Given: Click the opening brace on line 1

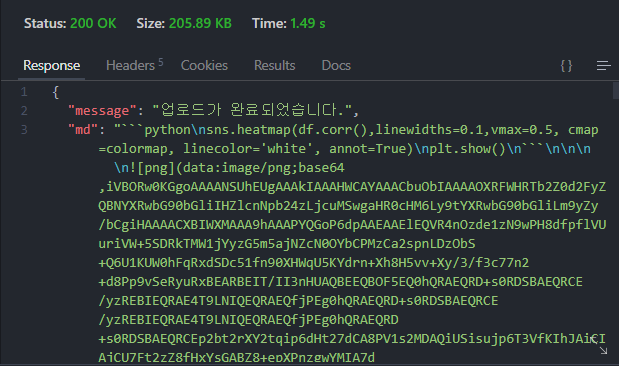Looking at the screenshot, I should coord(56,92).
